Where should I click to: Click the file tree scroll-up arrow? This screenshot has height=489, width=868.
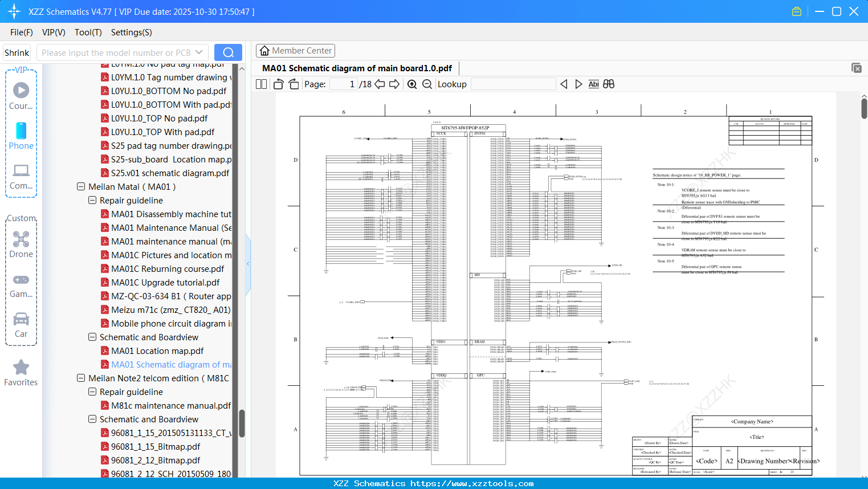point(242,68)
